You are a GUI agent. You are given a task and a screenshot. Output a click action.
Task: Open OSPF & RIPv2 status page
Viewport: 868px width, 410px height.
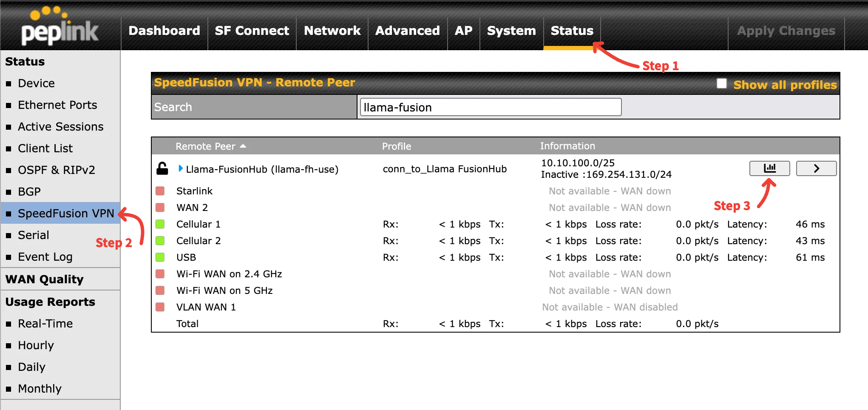pos(56,170)
